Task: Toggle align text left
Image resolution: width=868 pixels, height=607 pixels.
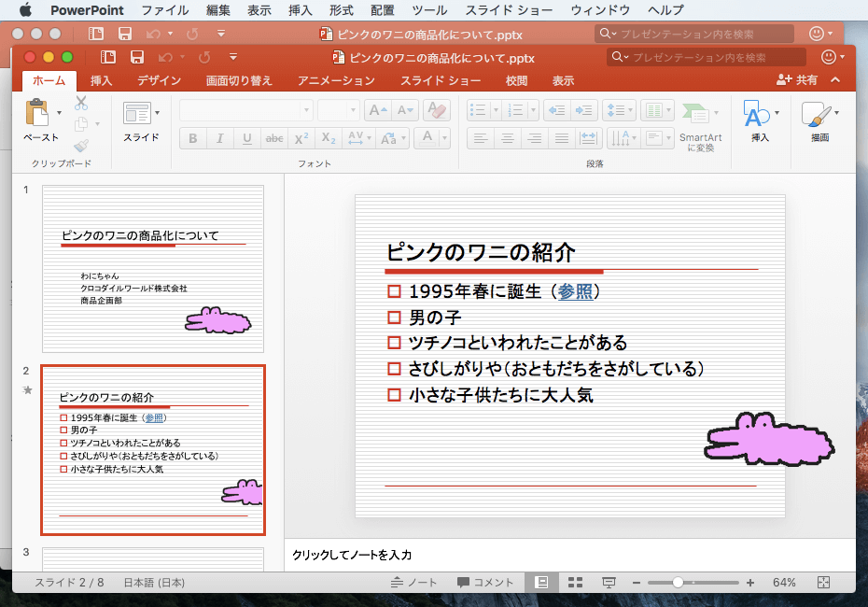Action: click(x=480, y=138)
